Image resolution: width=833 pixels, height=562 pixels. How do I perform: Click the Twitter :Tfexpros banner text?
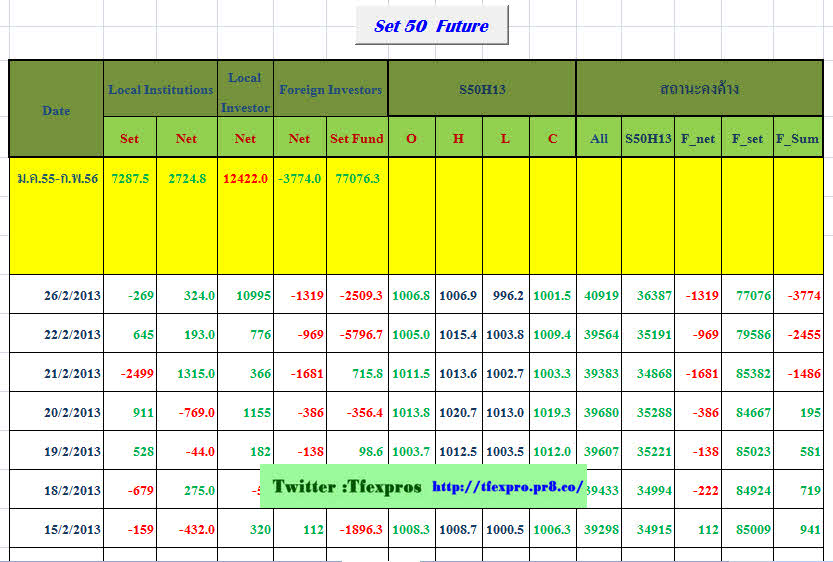pos(347,487)
